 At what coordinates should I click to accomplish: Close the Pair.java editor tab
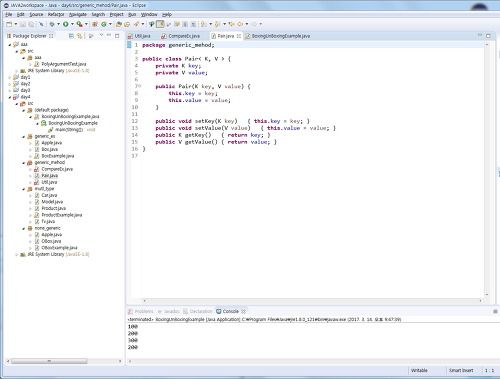tap(239, 36)
